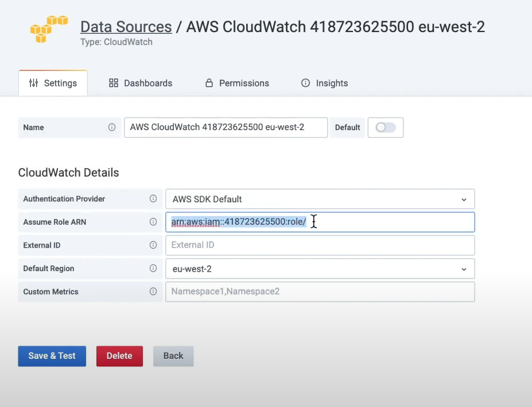This screenshot has height=407, width=532.
Task: Click the 'Custom Metrics' label text
Action: coord(51,291)
